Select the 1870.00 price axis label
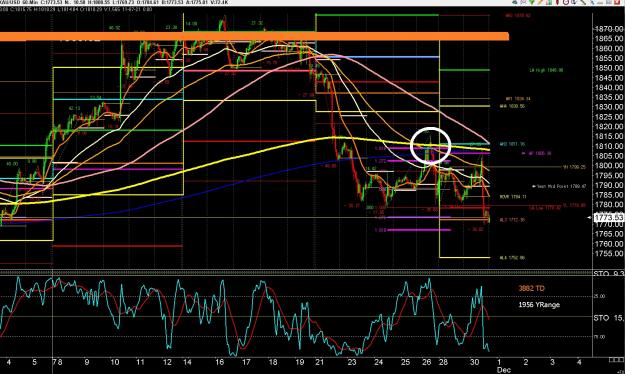The height and width of the screenshot is (374, 625). [x=610, y=29]
